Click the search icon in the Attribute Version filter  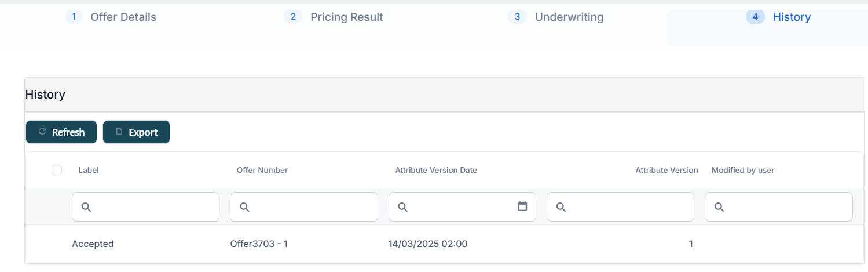[561, 207]
